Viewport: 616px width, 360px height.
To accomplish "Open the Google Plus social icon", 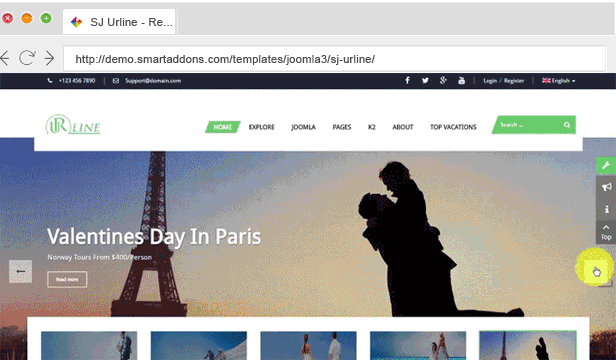I will point(443,81).
